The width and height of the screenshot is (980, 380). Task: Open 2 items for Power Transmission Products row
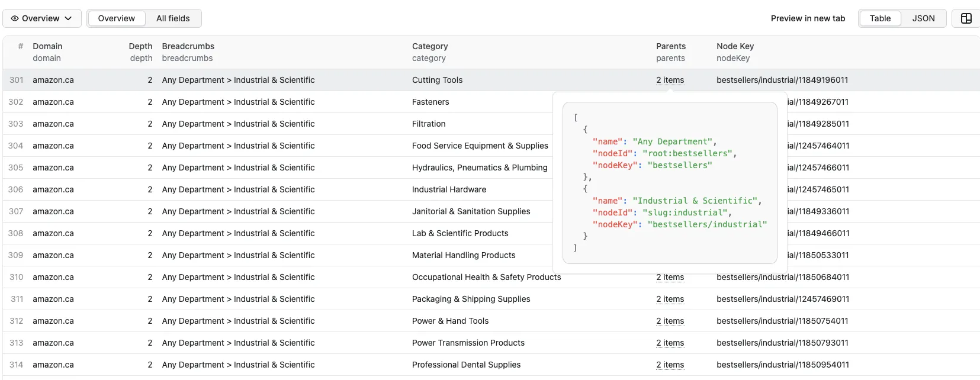(x=670, y=343)
